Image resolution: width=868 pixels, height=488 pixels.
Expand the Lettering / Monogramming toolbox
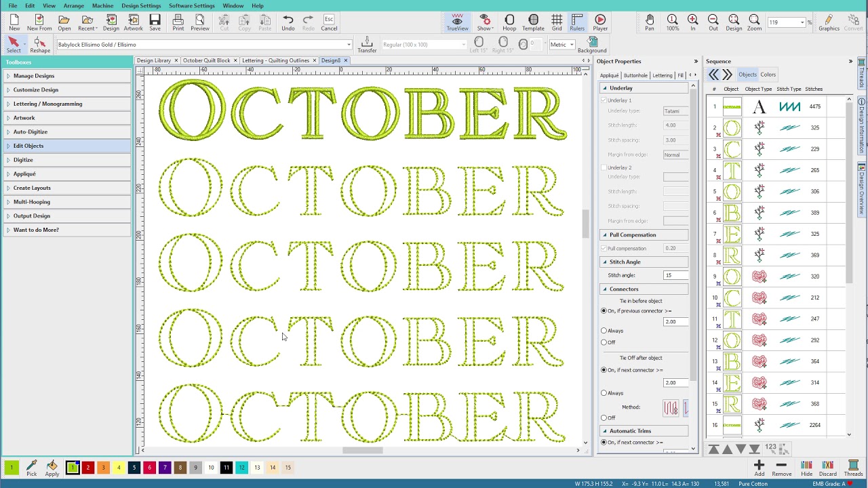(x=66, y=104)
